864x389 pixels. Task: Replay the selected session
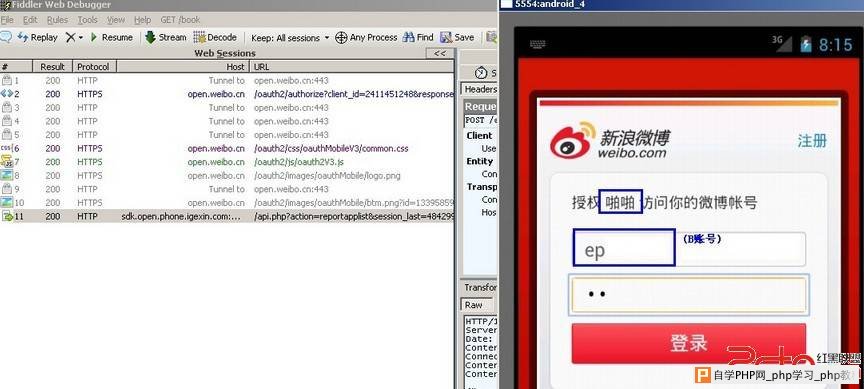[x=37, y=37]
